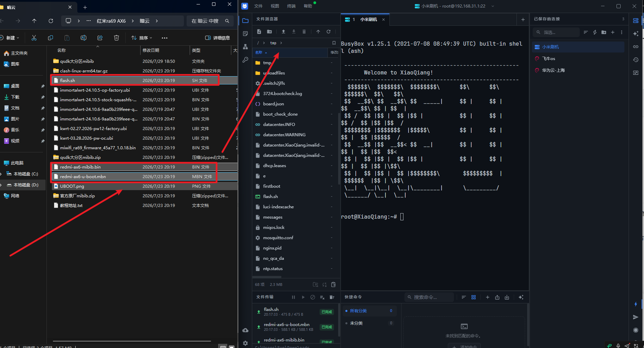644x348 pixels.
Task: Open the 视图 menu
Action: pos(275,6)
